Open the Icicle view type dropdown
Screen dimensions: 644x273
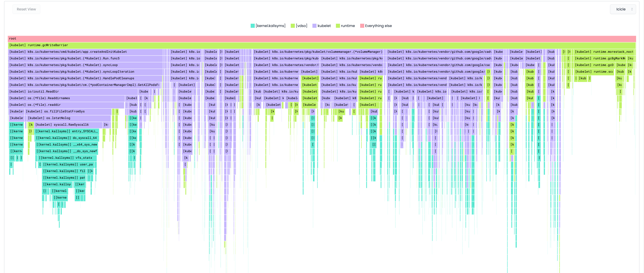[x=623, y=9]
